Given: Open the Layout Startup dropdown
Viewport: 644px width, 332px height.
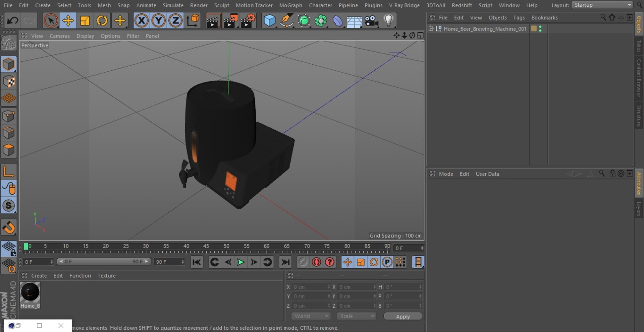Looking at the screenshot, I should click(602, 5).
